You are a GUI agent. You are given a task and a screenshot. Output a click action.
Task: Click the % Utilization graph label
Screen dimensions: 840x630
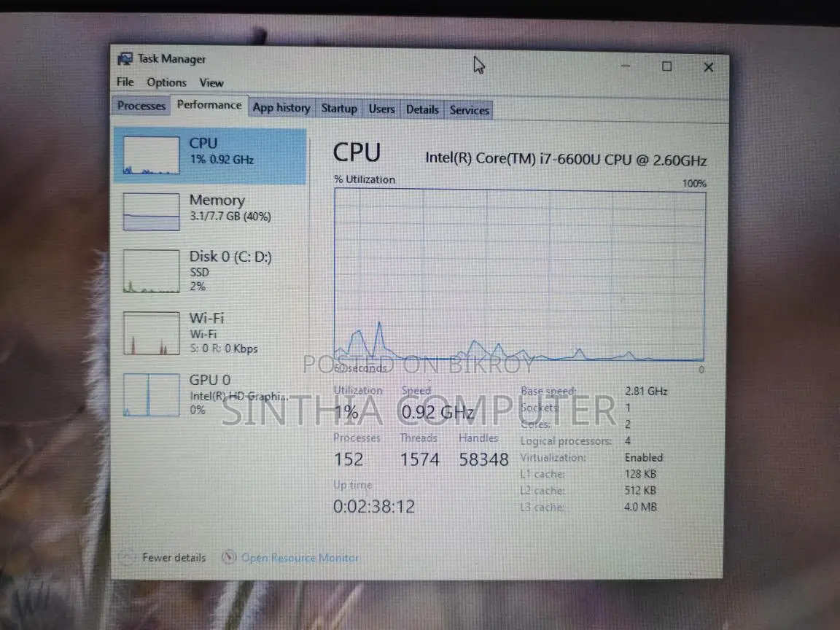pyautogui.click(x=365, y=179)
